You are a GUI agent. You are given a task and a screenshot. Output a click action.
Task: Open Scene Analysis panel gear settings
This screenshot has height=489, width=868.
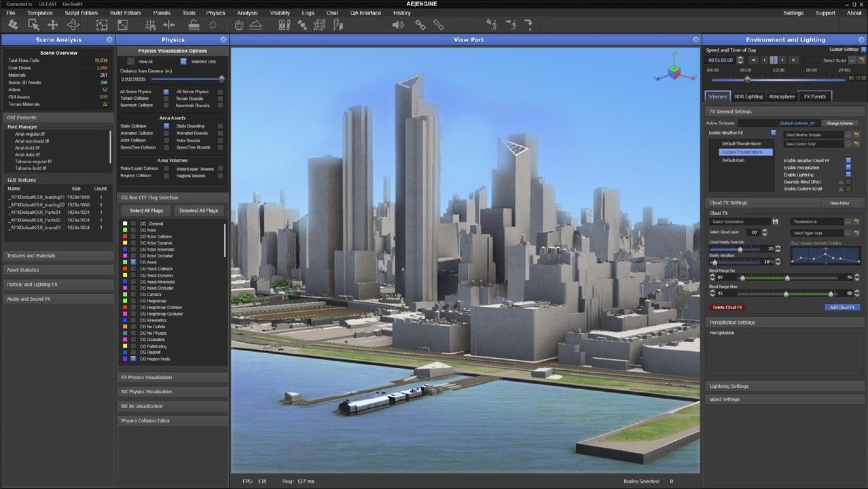pyautogui.click(x=109, y=40)
